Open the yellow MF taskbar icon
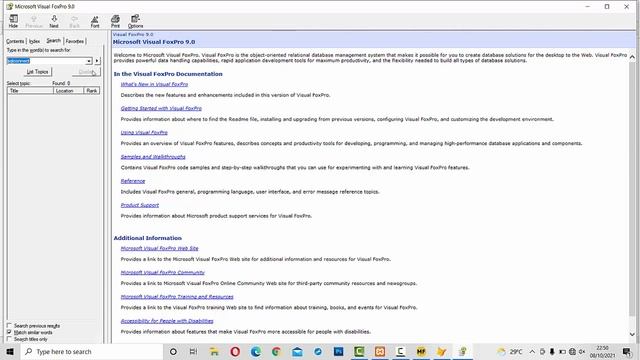Image resolution: width=640 pixels, height=360 pixels. coord(421,351)
